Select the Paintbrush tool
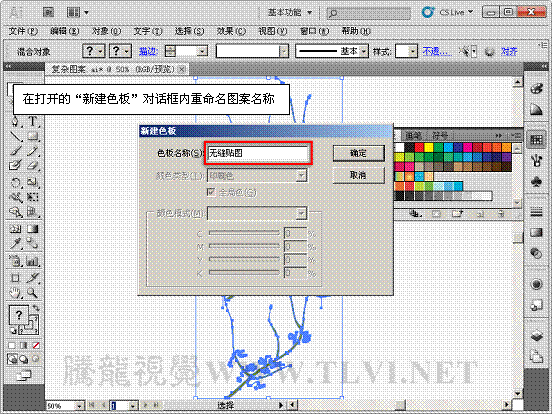This screenshot has width=553, height=414. [15, 151]
